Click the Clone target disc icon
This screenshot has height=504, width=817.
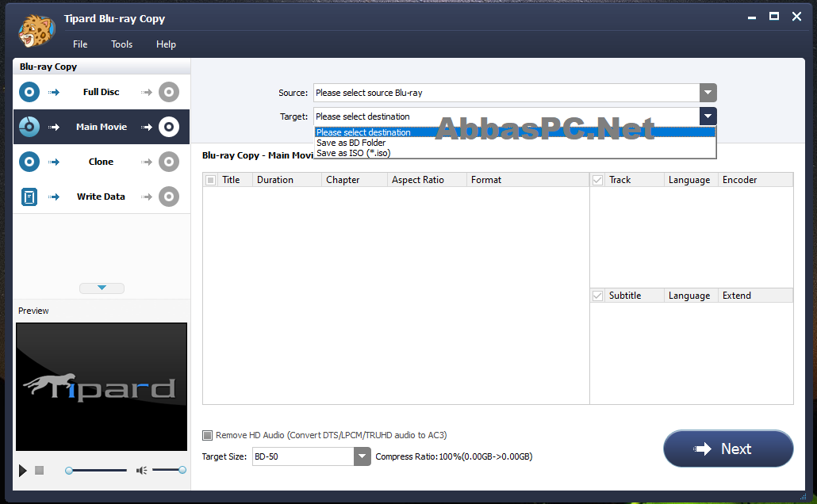point(169,162)
